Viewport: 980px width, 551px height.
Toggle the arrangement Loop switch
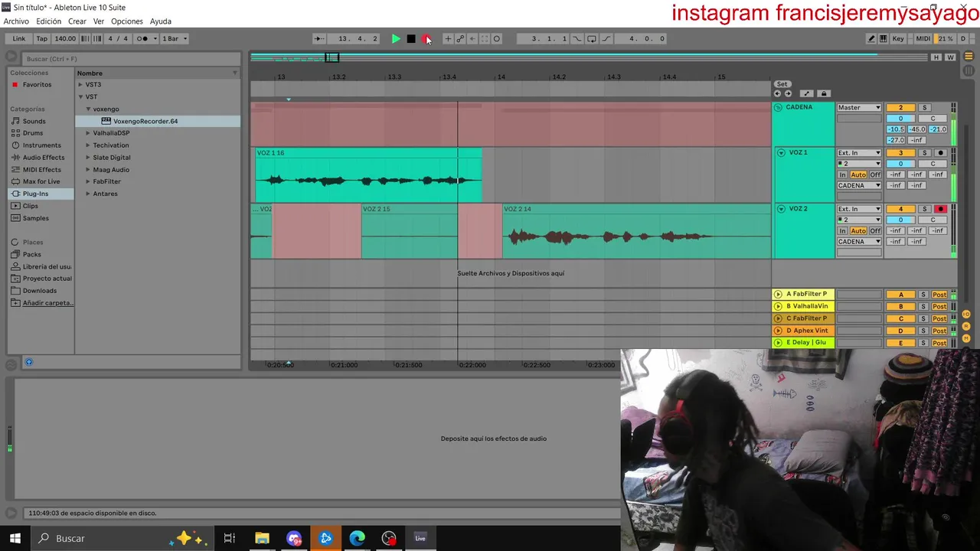pyautogui.click(x=592, y=38)
